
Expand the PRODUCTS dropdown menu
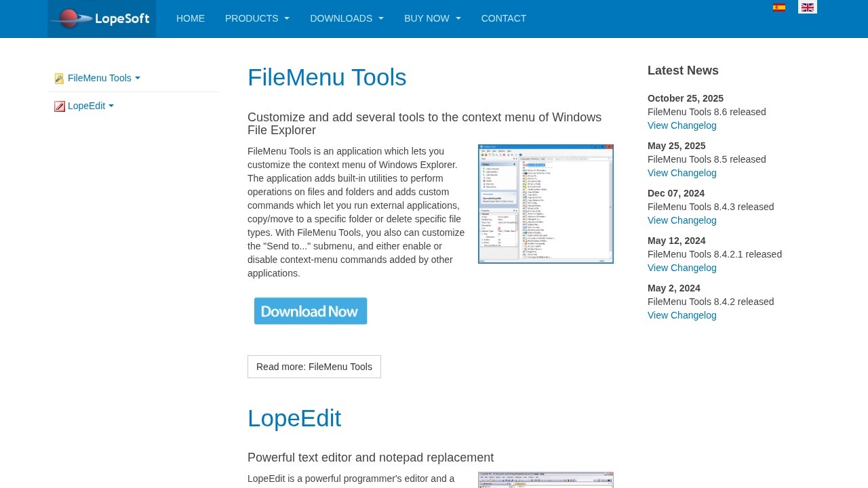257,18
